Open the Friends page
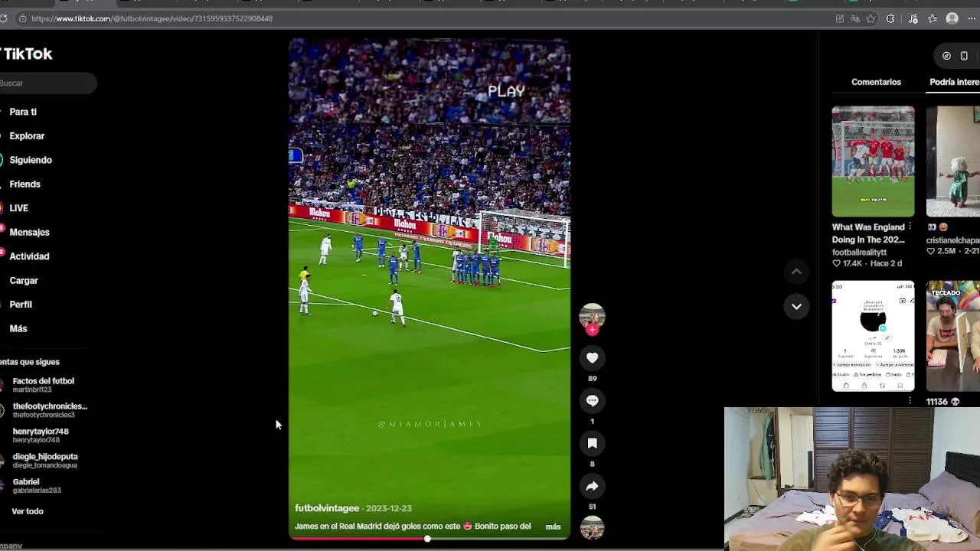Image resolution: width=980 pixels, height=551 pixels. coord(24,184)
